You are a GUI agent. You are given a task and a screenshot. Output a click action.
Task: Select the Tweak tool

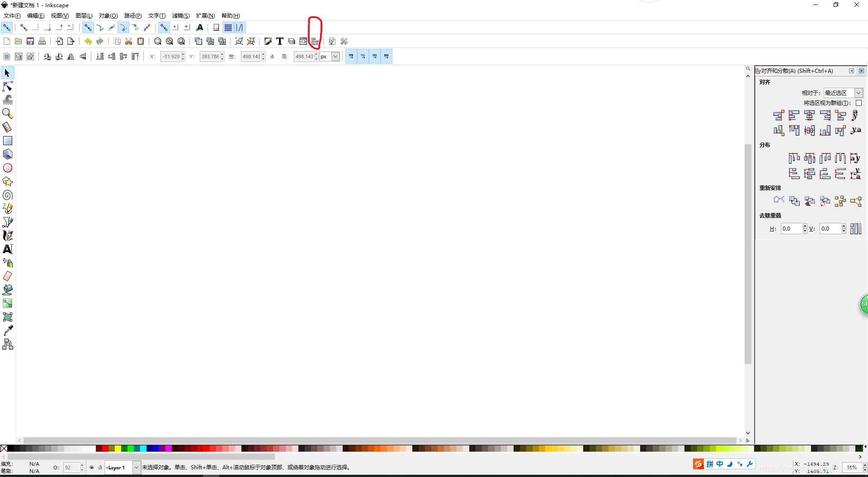pos(8,100)
